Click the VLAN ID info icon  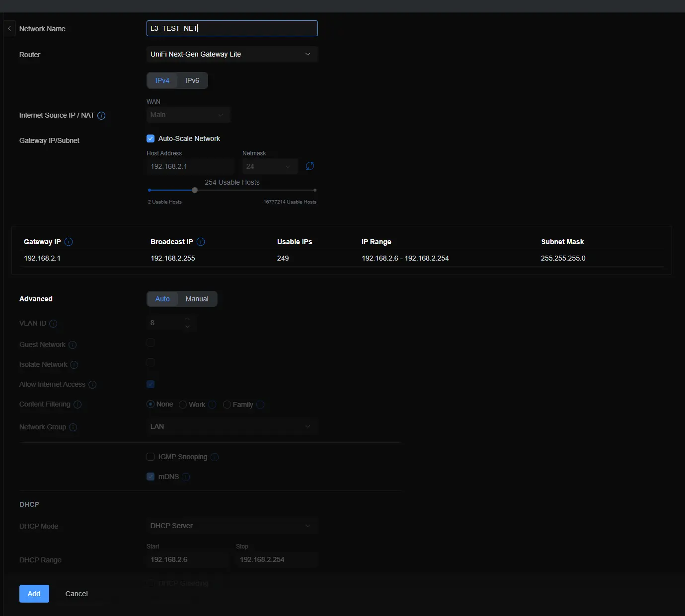(53, 324)
